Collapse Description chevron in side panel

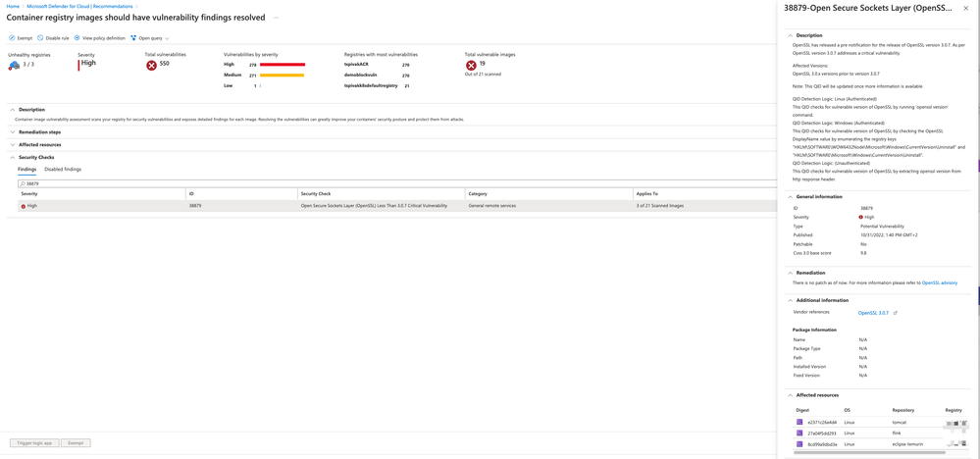coord(790,35)
